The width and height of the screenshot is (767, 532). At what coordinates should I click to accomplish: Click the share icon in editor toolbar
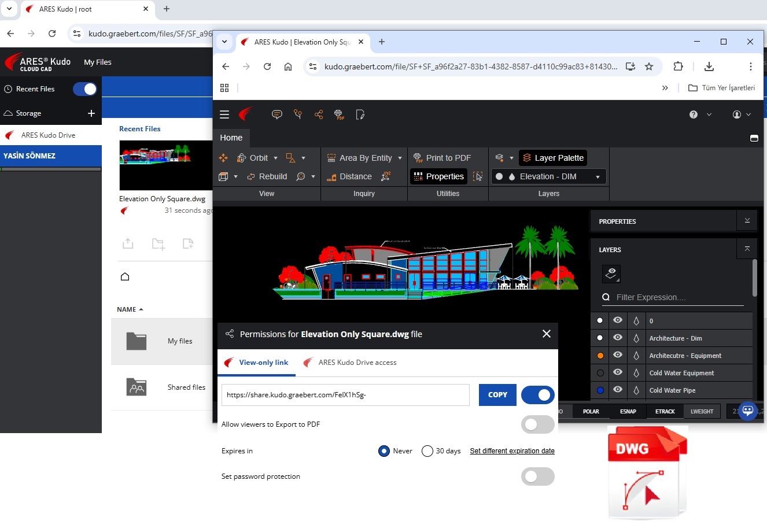pos(319,114)
